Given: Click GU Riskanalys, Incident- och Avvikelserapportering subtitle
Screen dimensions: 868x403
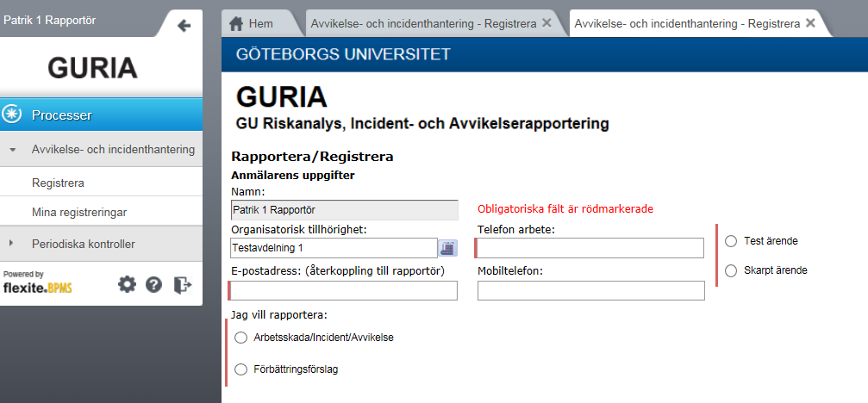Looking at the screenshot, I should [x=422, y=124].
